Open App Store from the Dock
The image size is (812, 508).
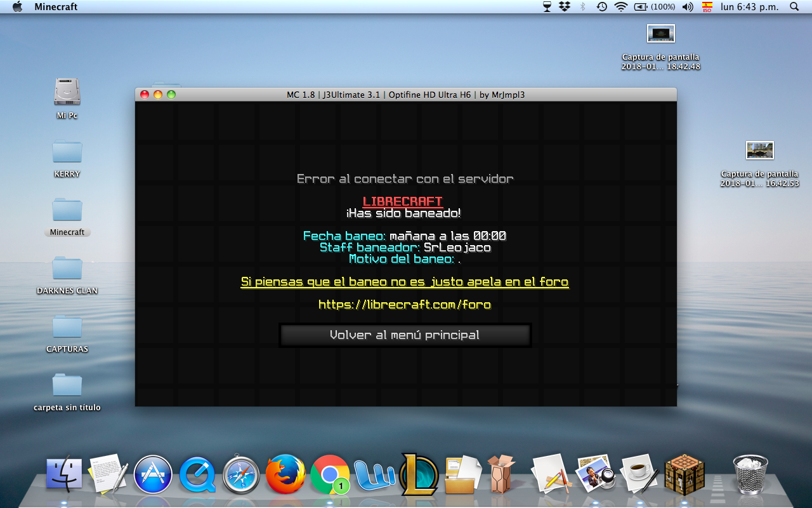(153, 475)
